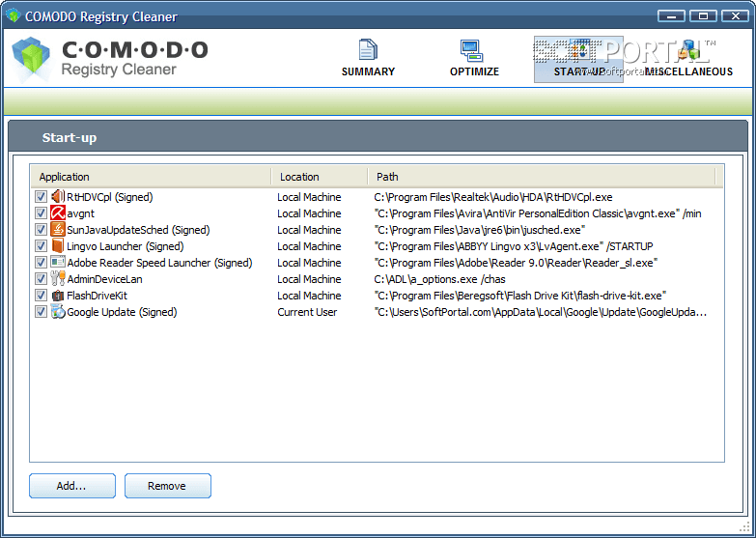The height and width of the screenshot is (538, 756).
Task: Click AdminDeviceLan tools icon
Action: (x=57, y=279)
